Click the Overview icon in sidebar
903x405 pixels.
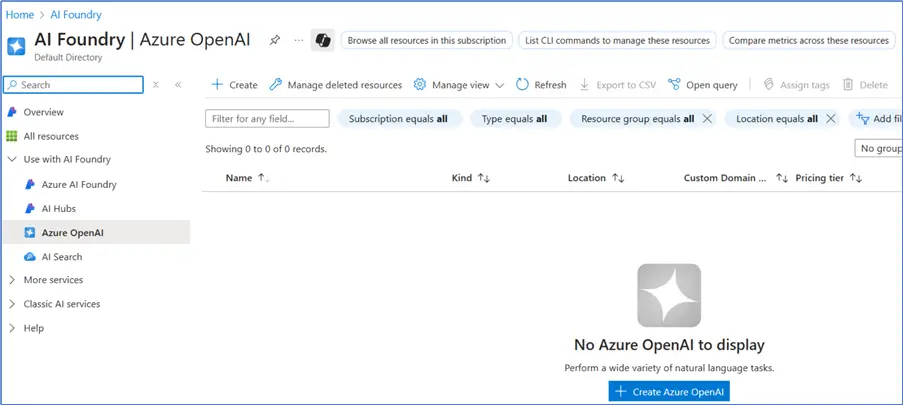(x=12, y=112)
